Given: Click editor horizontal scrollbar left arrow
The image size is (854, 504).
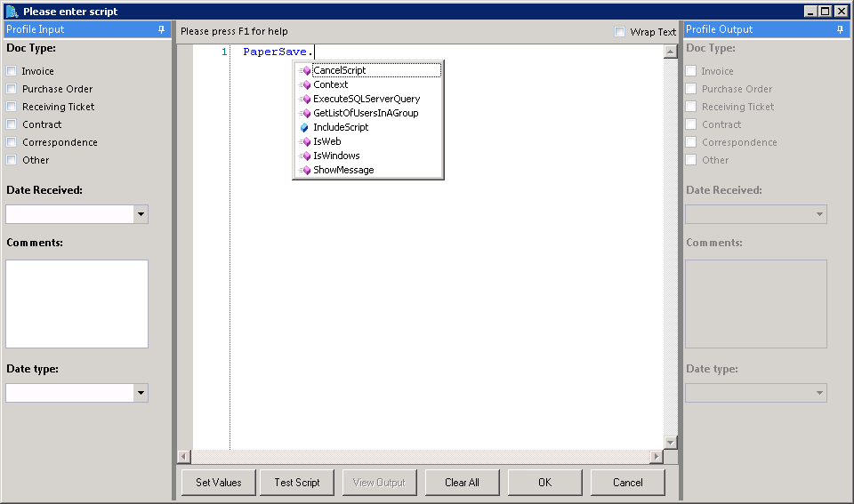Looking at the screenshot, I should [x=184, y=456].
